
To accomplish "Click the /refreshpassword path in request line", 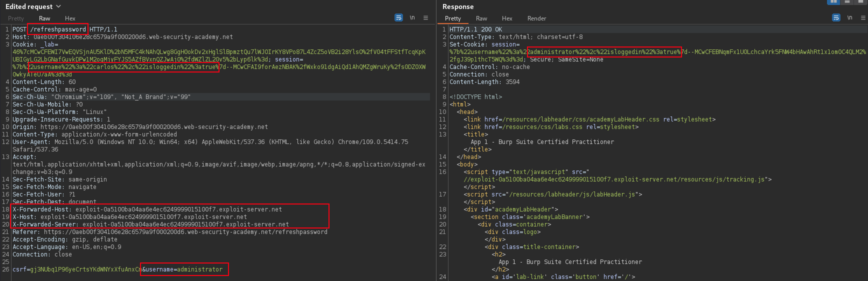I will point(58,29).
